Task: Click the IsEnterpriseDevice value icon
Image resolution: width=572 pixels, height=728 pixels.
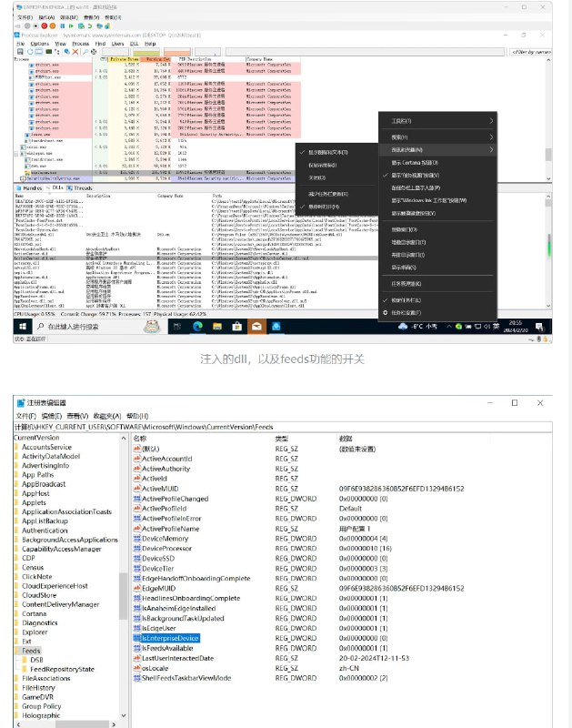Action: 136,638
